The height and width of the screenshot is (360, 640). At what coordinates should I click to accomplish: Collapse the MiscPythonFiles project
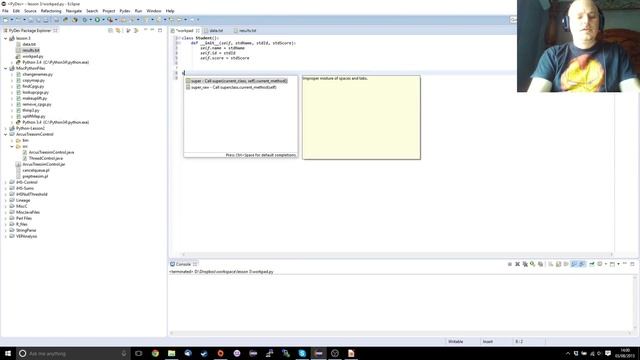click(6, 69)
